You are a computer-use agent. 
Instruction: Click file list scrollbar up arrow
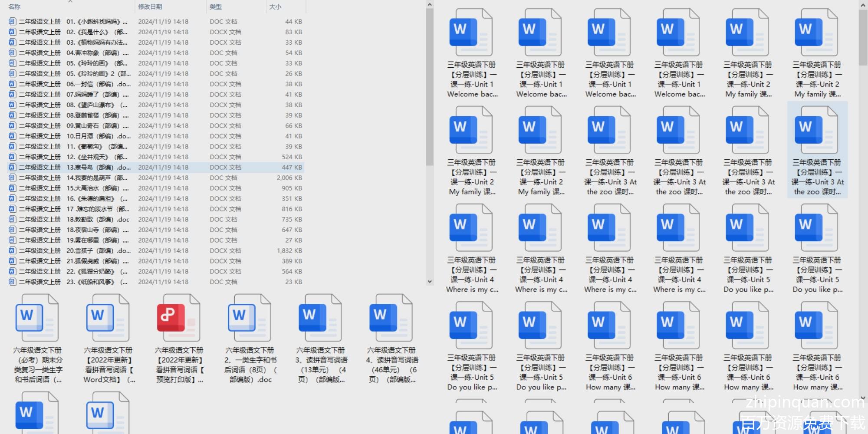tap(430, 5)
